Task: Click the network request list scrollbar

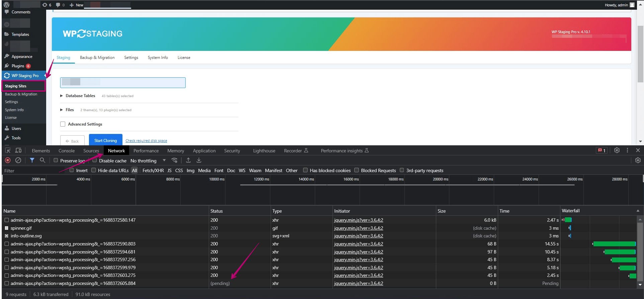Action: click(640, 251)
